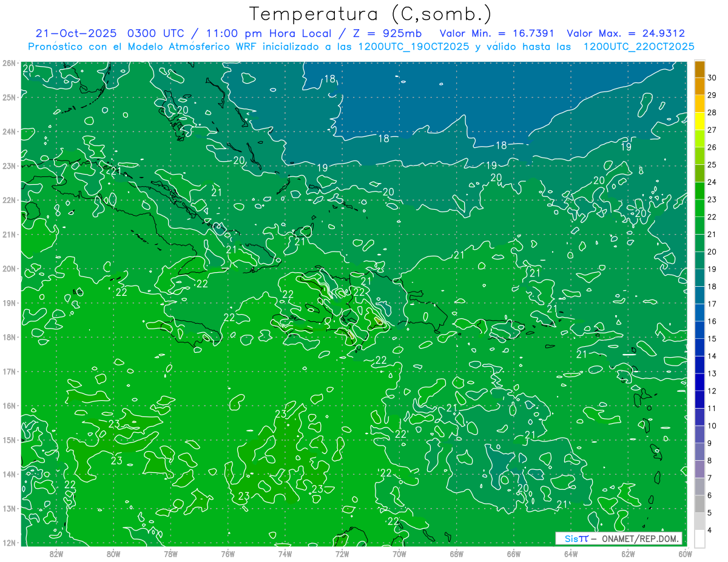This screenshot has width=728, height=562.
Task: Click the 14 label on the colorbar
Action: tap(712, 356)
